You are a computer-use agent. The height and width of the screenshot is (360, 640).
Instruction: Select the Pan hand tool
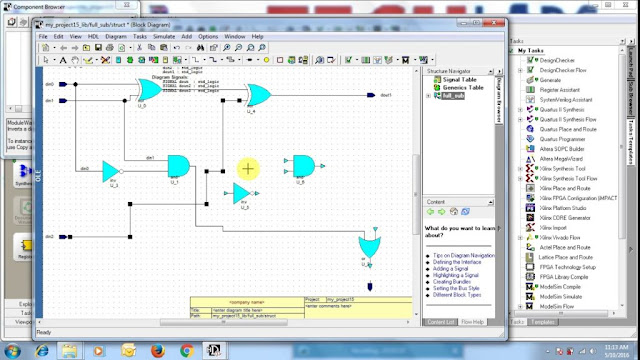(75, 60)
